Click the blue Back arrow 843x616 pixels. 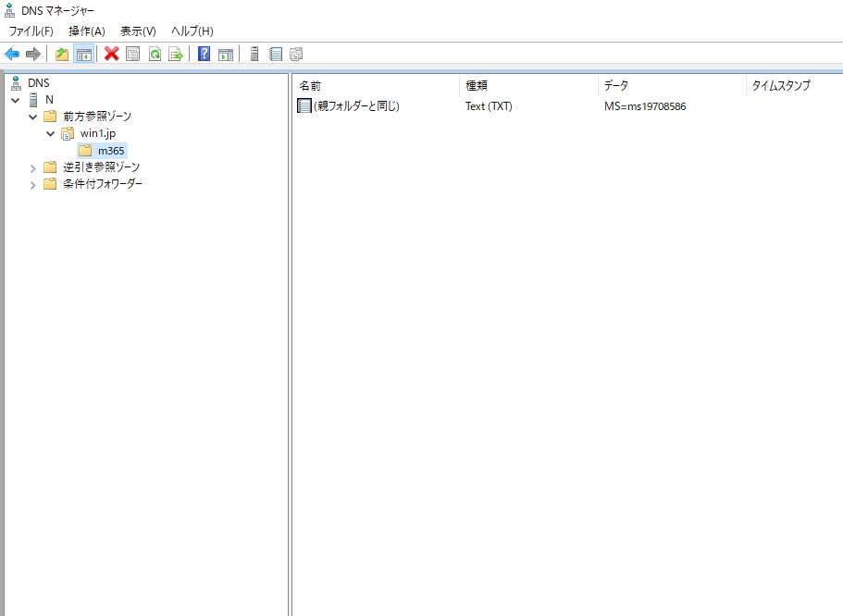click(x=12, y=54)
